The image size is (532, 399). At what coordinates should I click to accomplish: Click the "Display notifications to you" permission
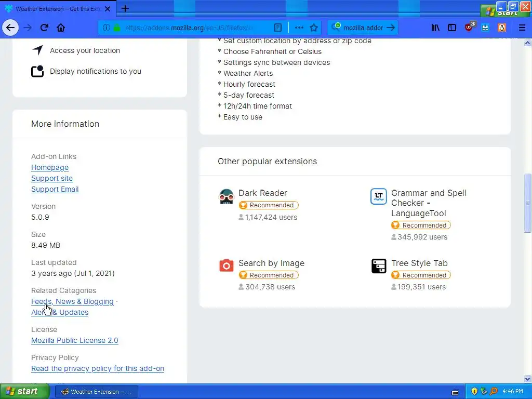96,71
